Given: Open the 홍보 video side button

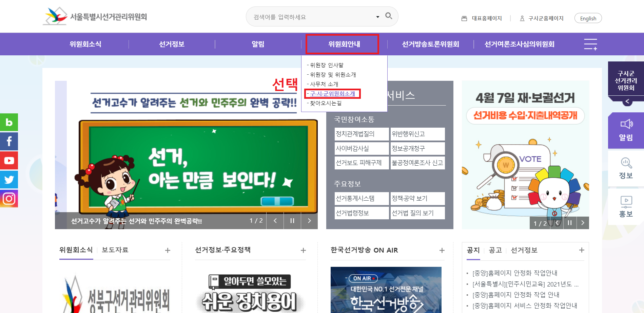Looking at the screenshot, I should 626,207.
